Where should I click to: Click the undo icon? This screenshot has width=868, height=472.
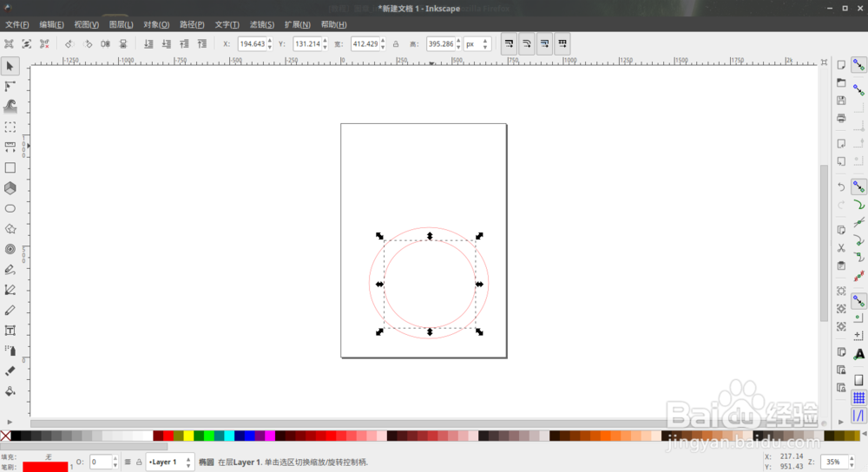point(841,187)
